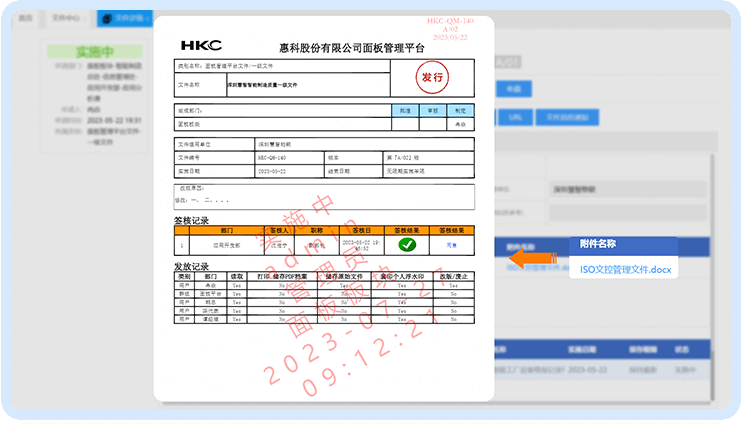Click the 改版/废止 column header
Image resolution: width=742 pixels, height=429 pixels.
pos(453,276)
